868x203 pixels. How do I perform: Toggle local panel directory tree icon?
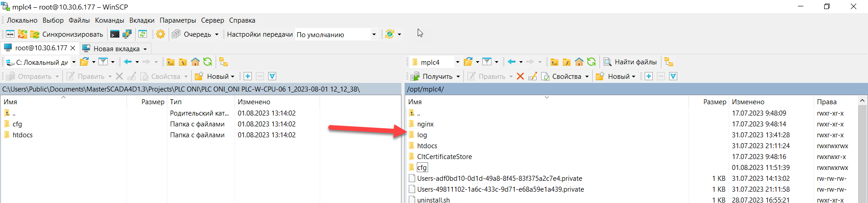point(223,62)
